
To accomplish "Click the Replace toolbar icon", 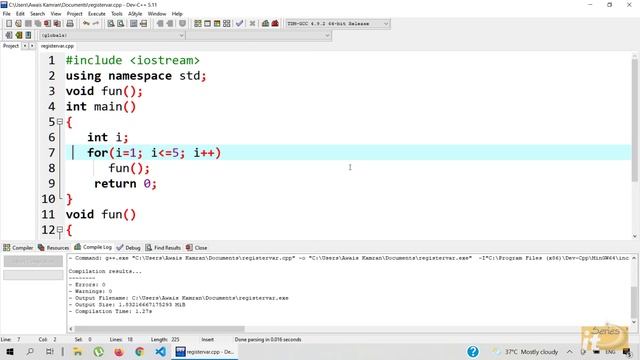I will click(120, 24).
